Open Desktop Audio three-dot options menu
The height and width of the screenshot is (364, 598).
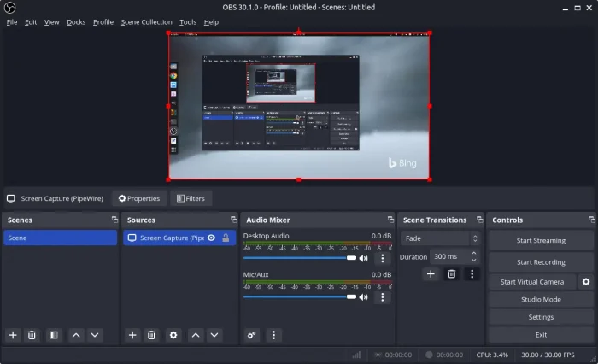(x=382, y=258)
